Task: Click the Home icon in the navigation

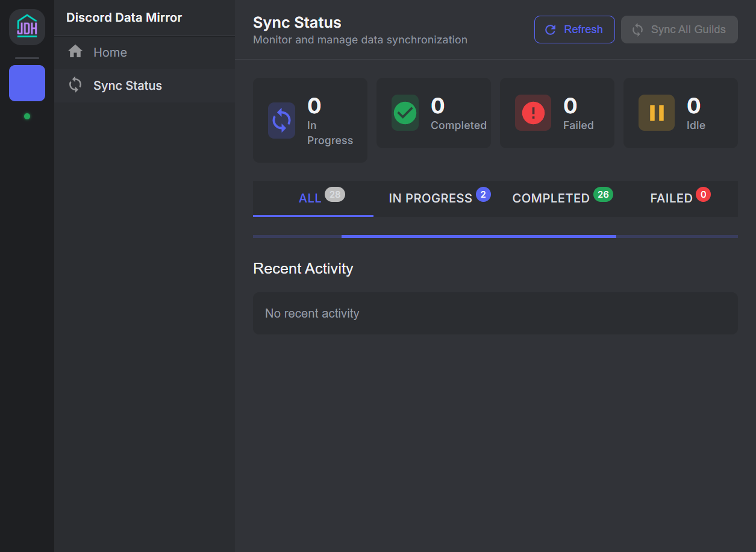Action: click(x=75, y=52)
